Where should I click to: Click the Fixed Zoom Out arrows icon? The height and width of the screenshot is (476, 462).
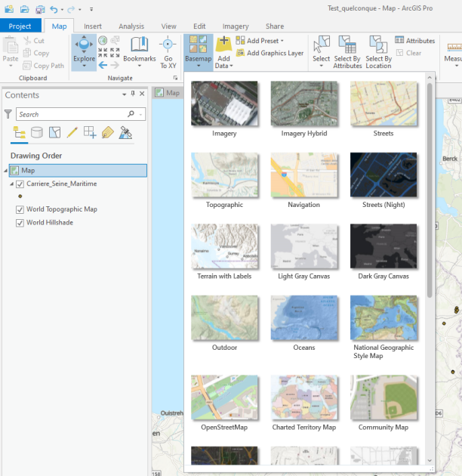point(115,53)
